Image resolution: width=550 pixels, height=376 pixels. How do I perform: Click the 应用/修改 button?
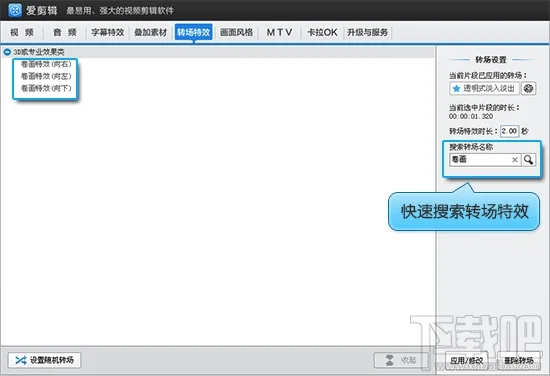467,360
